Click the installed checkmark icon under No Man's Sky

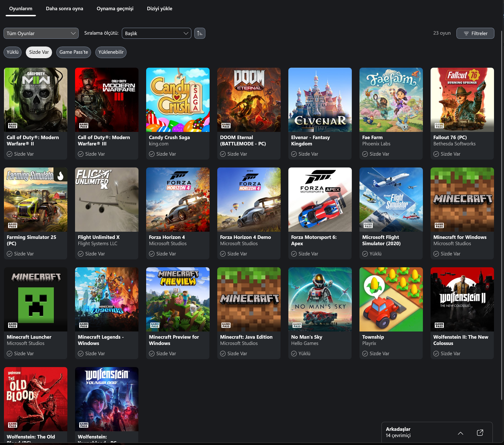pyautogui.click(x=294, y=353)
